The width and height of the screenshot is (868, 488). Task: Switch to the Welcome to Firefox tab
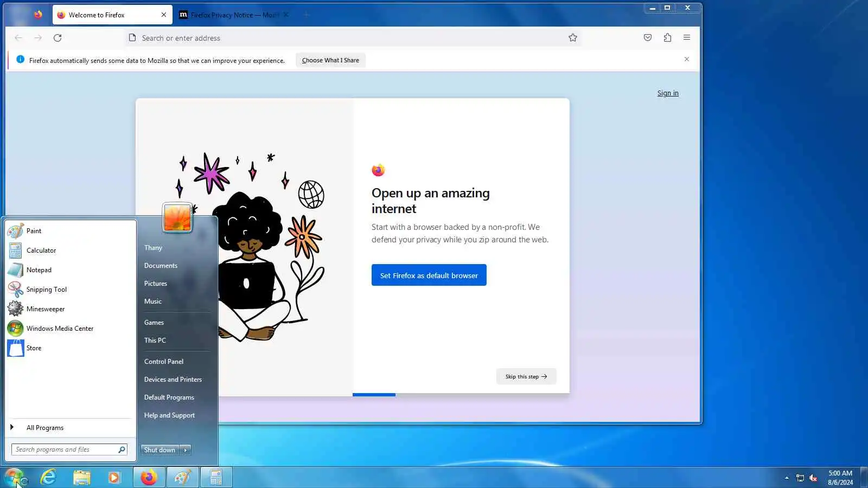[112, 15]
